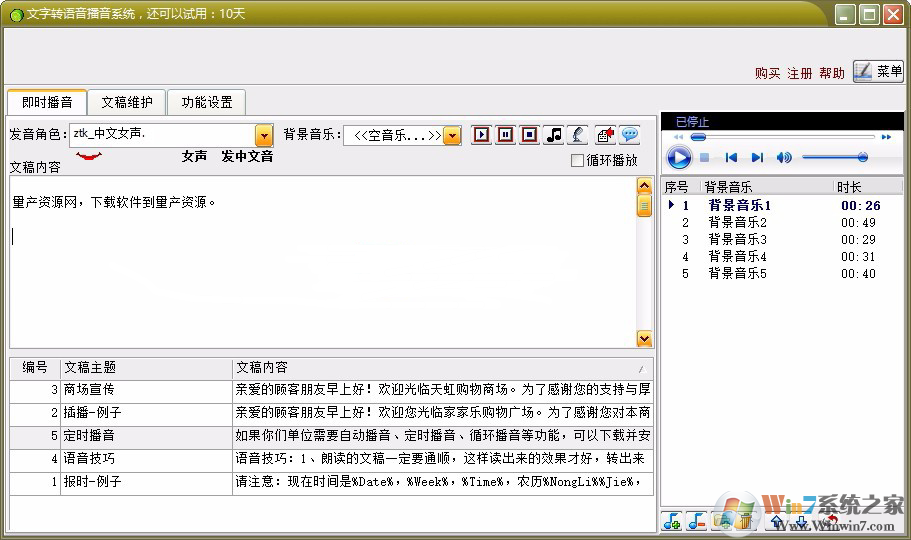Screen dimensions: 911x540
Task: Switch to the 功能设置 tab
Action: tap(207, 102)
